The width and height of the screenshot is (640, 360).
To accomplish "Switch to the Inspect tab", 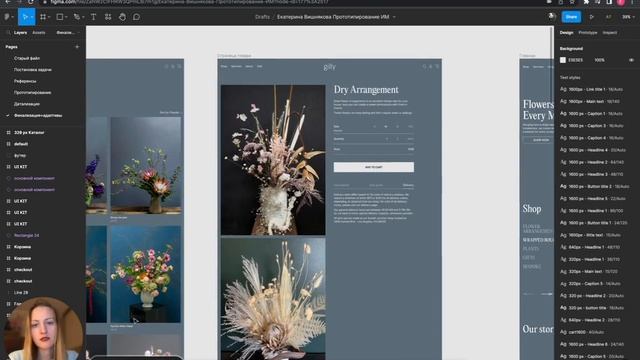I will coord(610,33).
